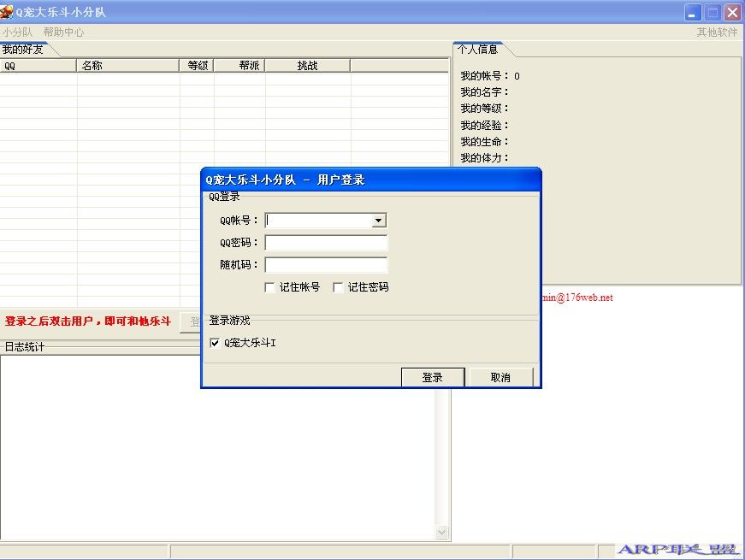
Task: Open the 帮助中心 menu
Action: pyautogui.click(x=63, y=32)
